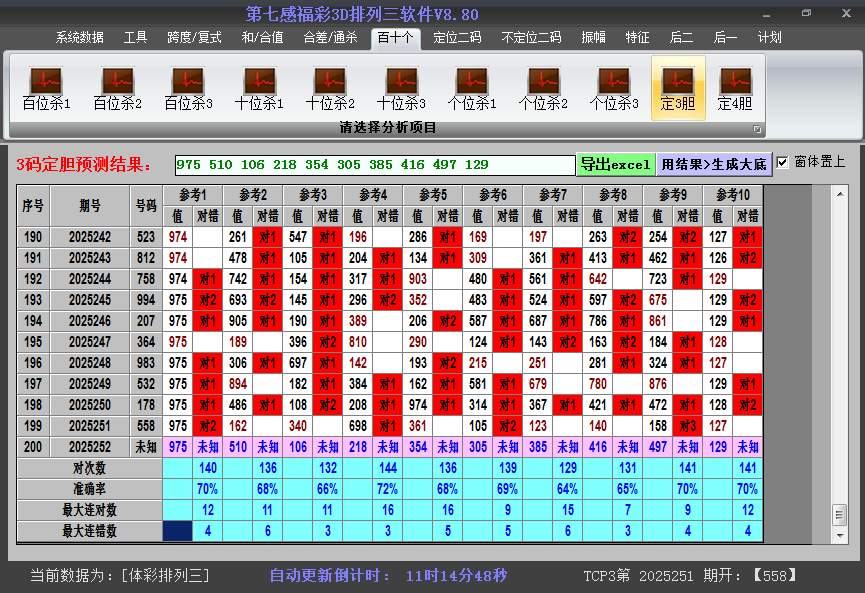The image size is (865, 593).
Task: Click the 导出excel button
Action: pyautogui.click(x=616, y=164)
